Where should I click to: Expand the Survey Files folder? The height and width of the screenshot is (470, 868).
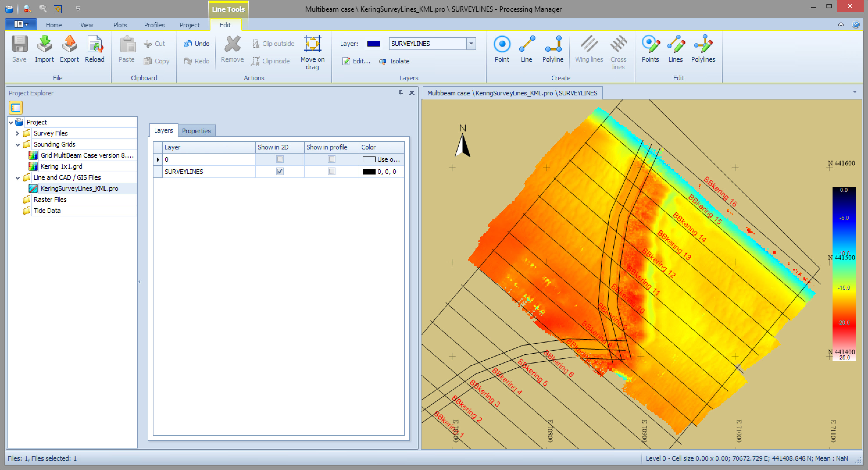coord(17,133)
